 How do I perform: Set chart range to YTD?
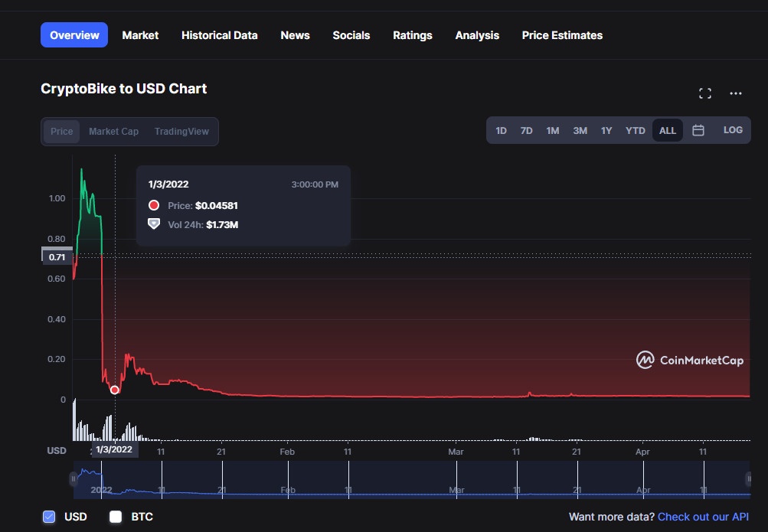tap(635, 131)
